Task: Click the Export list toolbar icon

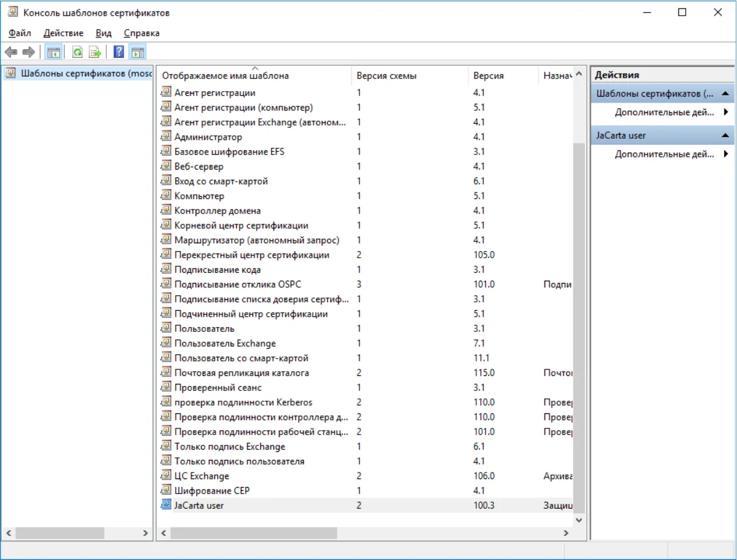Action: [x=95, y=52]
